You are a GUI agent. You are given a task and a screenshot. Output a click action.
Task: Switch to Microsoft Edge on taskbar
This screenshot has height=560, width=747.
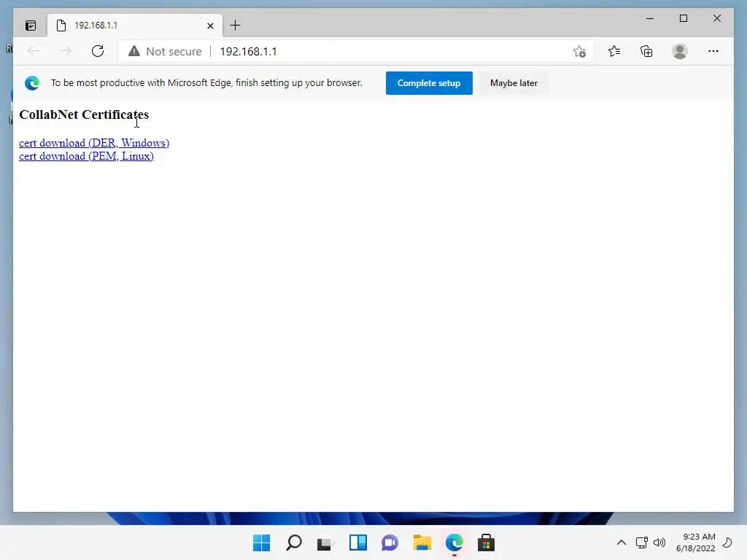[454, 542]
